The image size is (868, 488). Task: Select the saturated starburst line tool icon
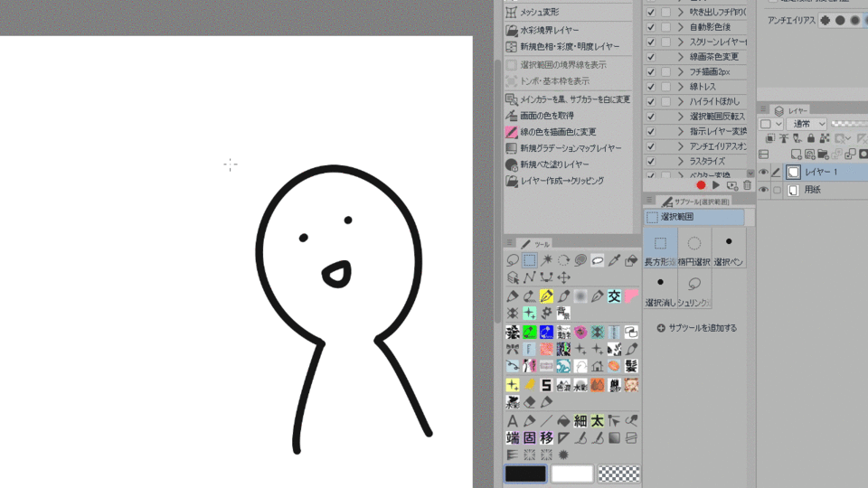coord(563,455)
